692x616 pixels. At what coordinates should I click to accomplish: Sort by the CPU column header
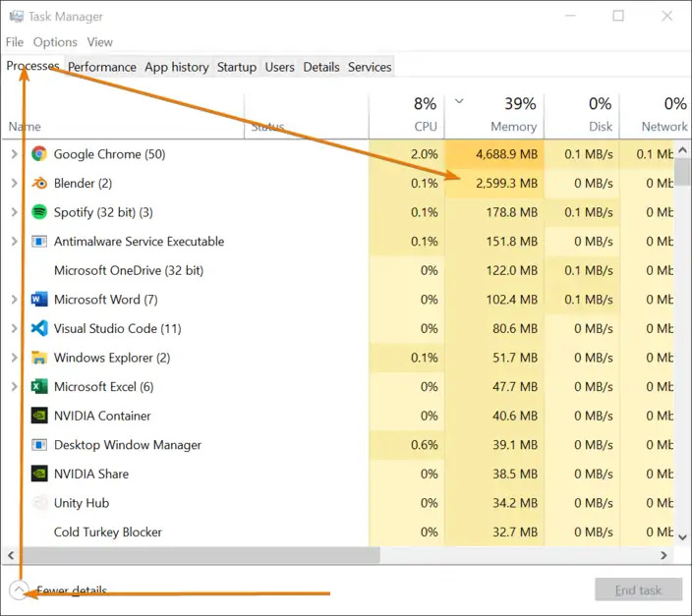425,126
